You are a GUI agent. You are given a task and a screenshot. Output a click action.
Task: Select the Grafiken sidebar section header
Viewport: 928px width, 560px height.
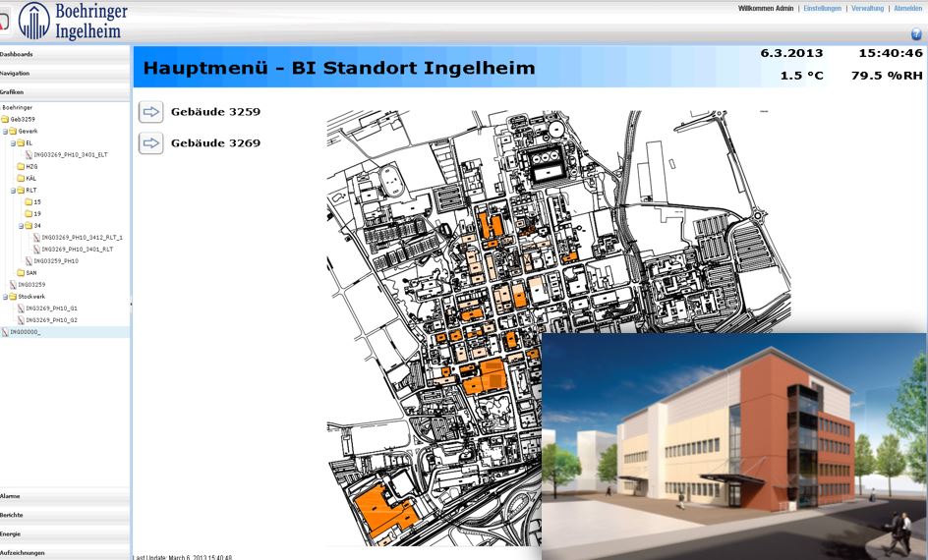(x=65, y=92)
